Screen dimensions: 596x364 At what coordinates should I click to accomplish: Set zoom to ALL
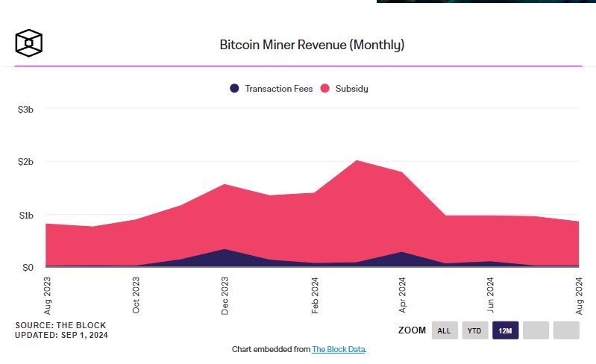click(444, 330)
